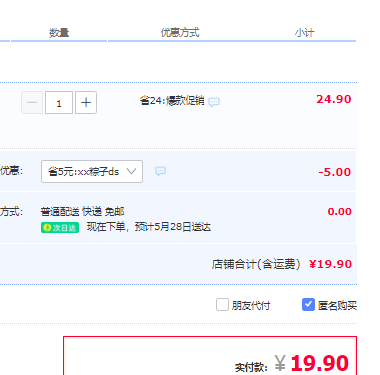
Task: Click the shipping fee 0.00
Action: click(339, 211)
